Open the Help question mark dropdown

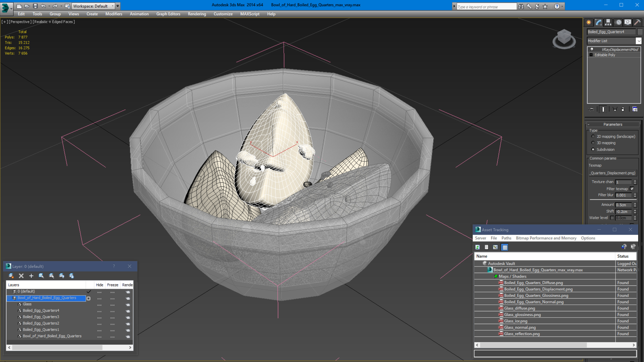pyautogui.click(x=562, y=6)
